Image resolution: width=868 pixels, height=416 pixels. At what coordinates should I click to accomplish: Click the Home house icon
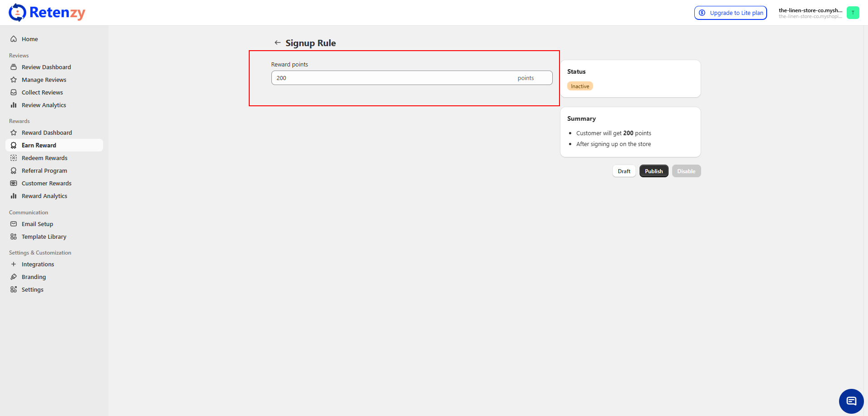tap(14, 39)
